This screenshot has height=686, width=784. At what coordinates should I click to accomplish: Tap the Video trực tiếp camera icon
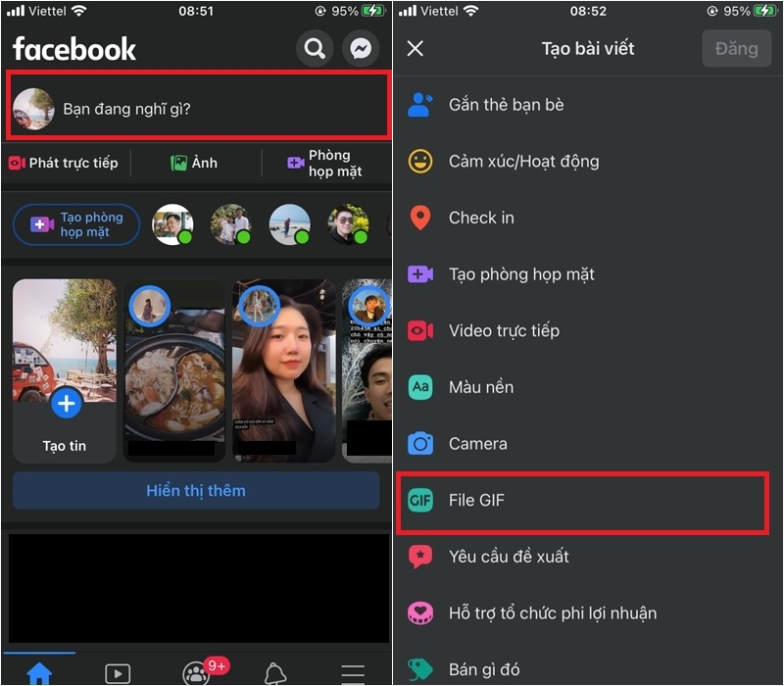[420, 330]
